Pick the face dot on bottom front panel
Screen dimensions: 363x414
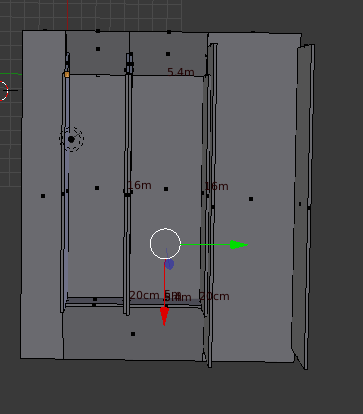pyautogui.click(x=133, y=334)
